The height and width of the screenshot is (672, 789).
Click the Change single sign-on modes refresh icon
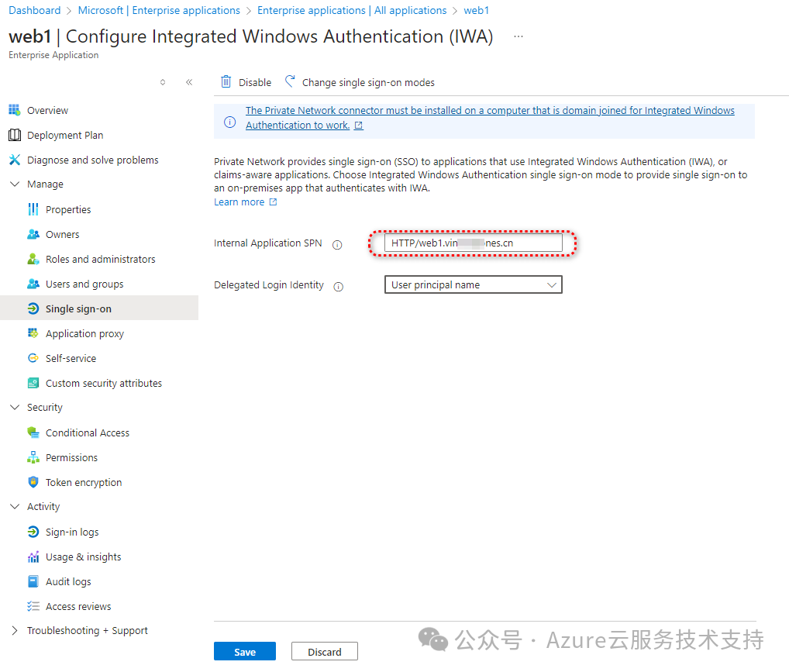pyautogui.click(x=290, y=81)
